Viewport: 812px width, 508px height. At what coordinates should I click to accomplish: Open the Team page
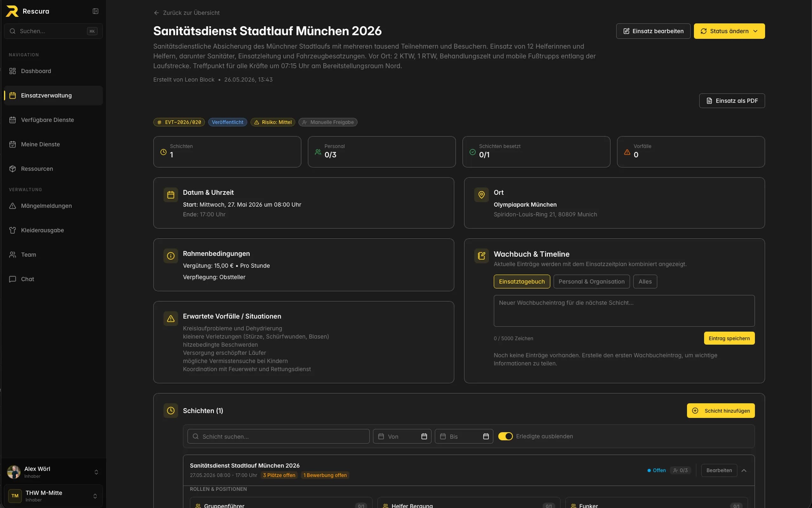point(53,255)
